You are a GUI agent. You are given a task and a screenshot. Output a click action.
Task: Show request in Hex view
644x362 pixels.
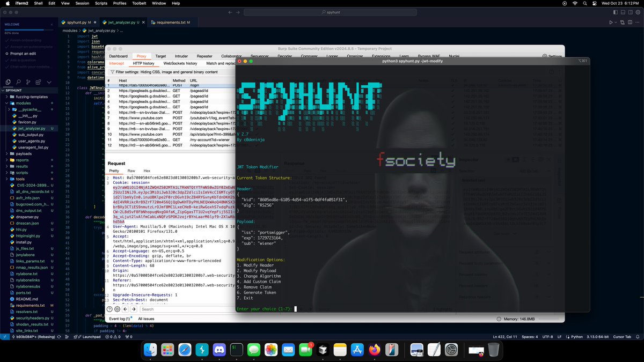(x=147, y=171)
